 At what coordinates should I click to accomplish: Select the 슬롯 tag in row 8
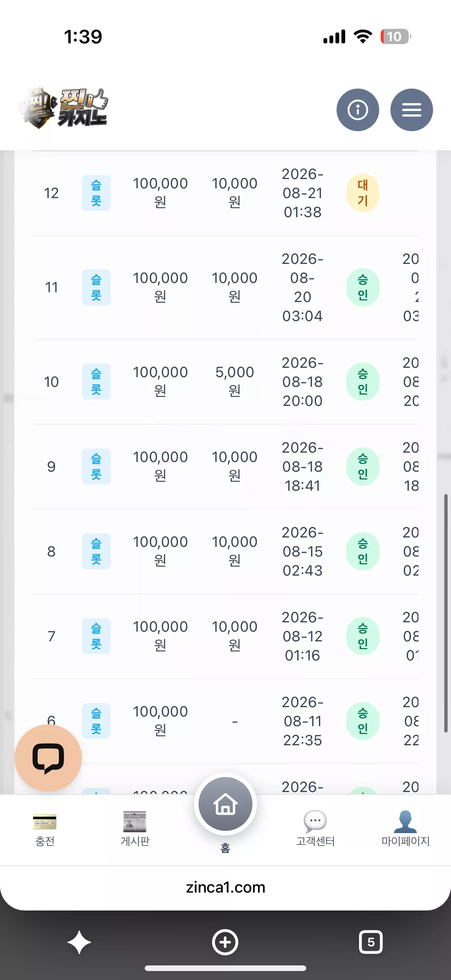pos(96,551)
